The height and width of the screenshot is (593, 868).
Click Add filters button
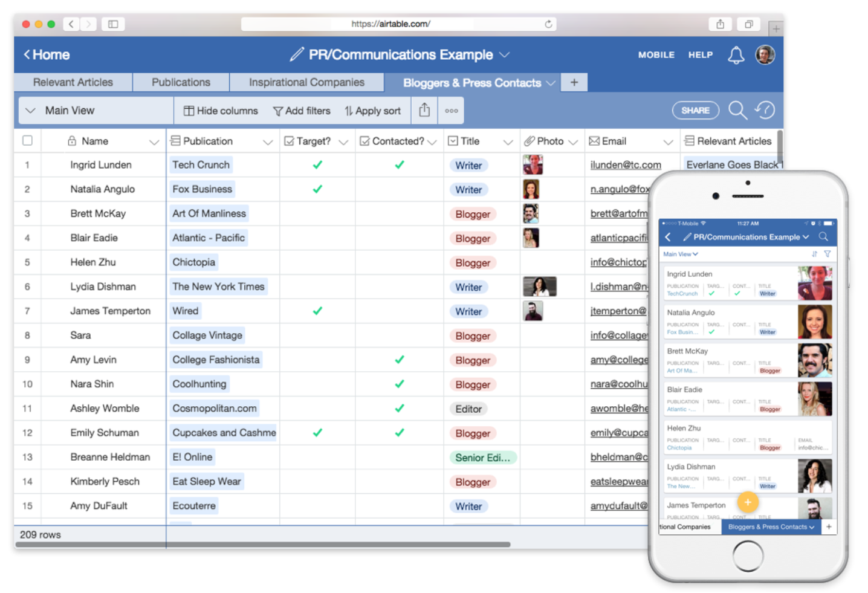point(302,111)
